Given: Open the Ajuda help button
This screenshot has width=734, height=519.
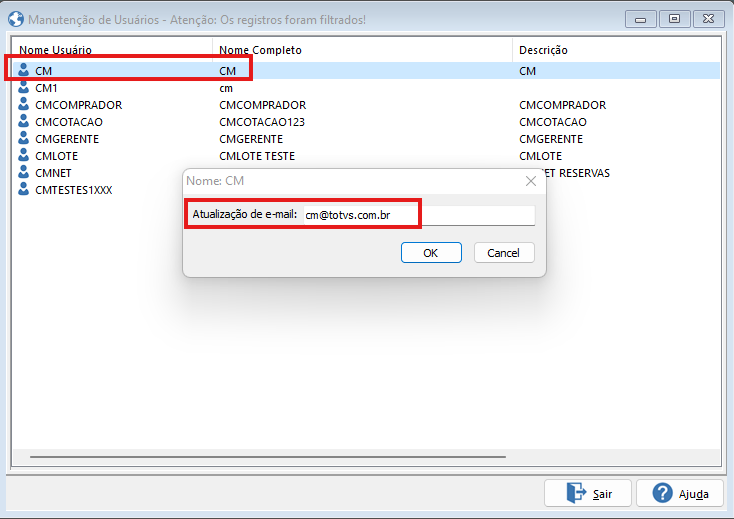Looking at the screenshot, I should click(x=680, y=493).
